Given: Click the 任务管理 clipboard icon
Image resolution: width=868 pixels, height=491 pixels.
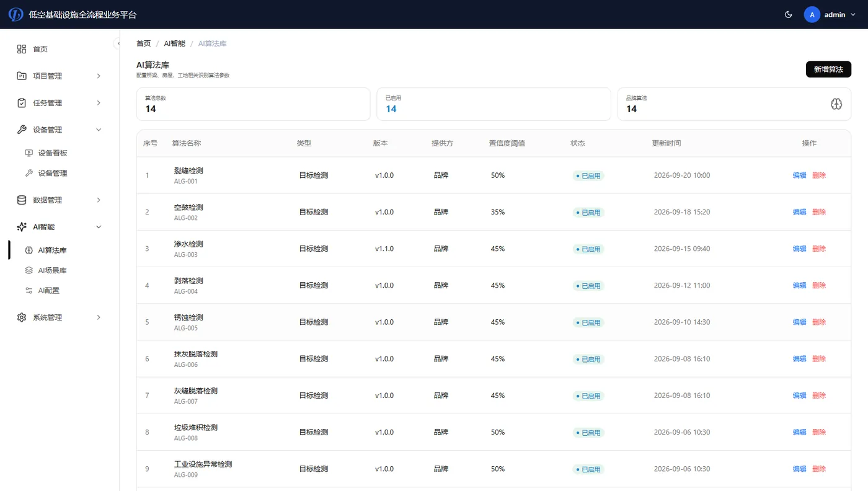Looking at the screenshot, I should [x=22, y=103].
